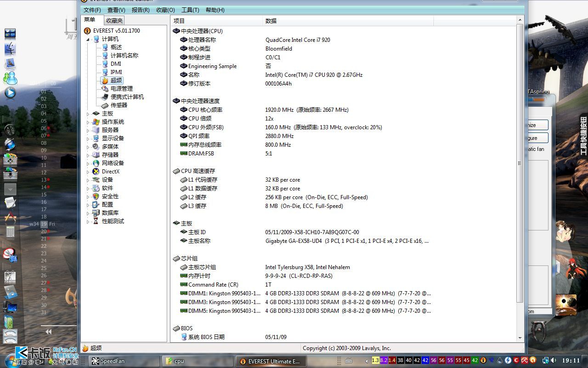The width and height of the screenshot is (588, 368).
Task: Select 传感器 in the tree
Action: coord(119,105)
